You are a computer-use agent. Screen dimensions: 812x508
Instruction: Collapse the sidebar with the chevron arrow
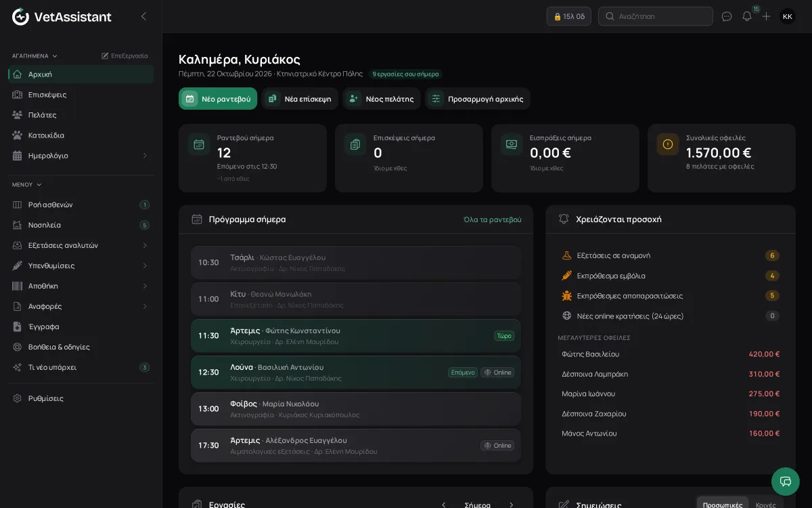143,16
